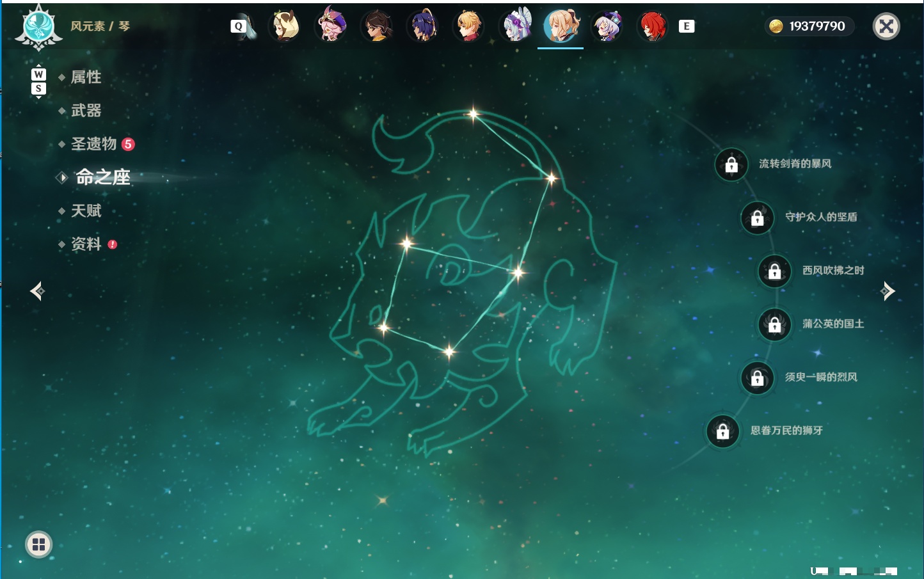
Task: Click the lock icon for 恩眷万民的狮牙
Action: coord(723,431)
